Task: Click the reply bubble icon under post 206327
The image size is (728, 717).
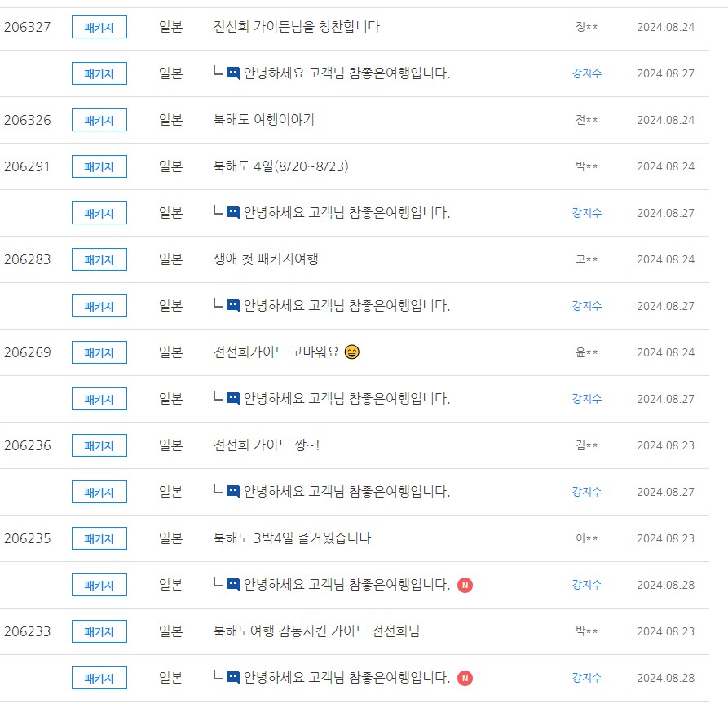Action: [233, 73]
